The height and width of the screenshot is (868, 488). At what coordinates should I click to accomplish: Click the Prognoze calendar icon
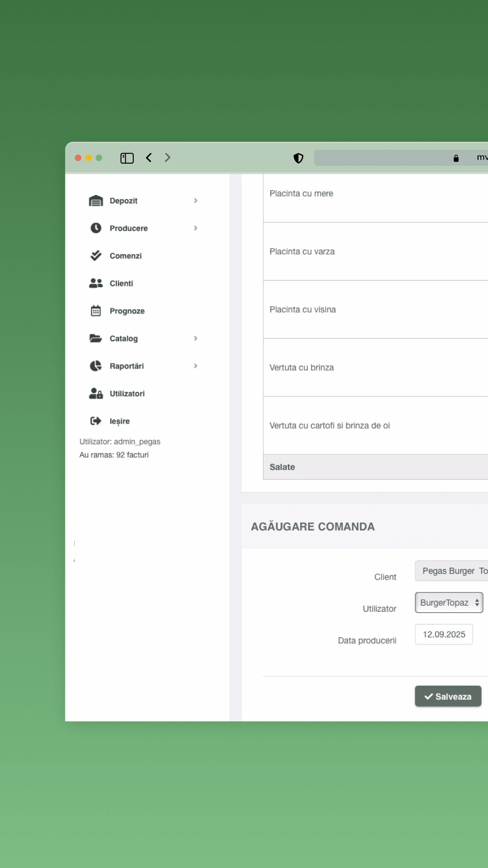click(96, 311)
